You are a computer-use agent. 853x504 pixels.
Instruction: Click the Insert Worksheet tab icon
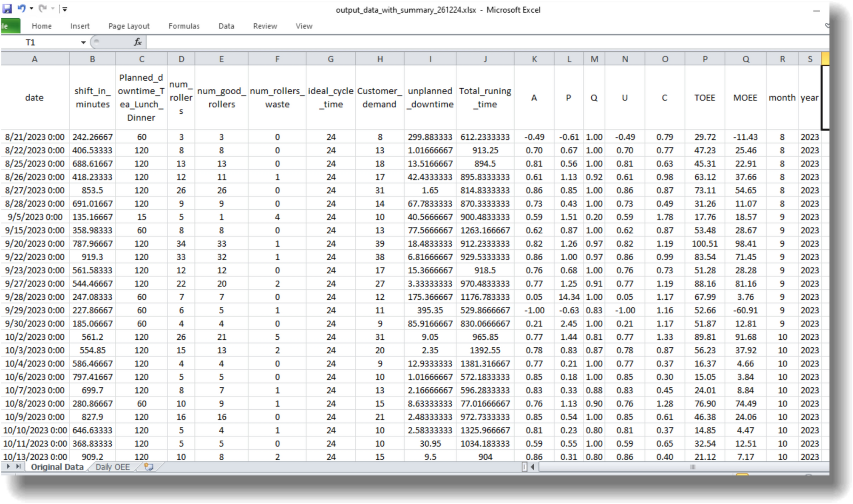tap(148, 467)
